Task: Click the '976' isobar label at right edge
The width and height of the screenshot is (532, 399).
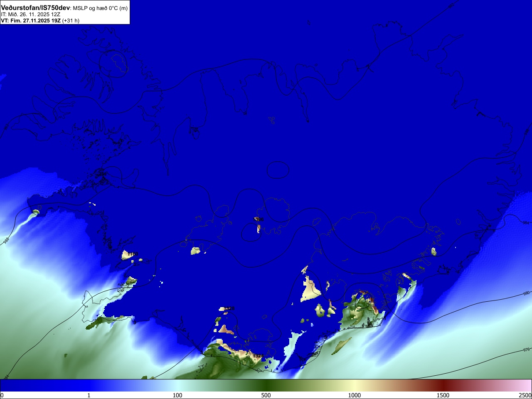Action: [x=527, y=350]
